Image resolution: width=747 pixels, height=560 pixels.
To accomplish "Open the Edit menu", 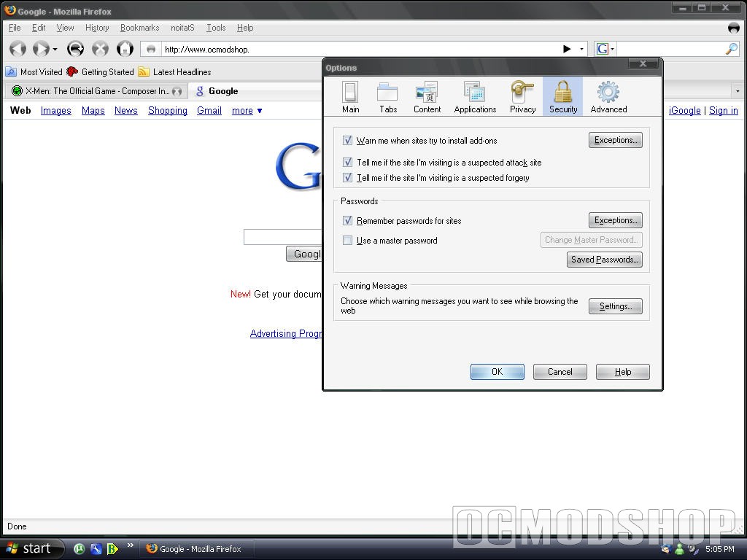I will [39, 28].
